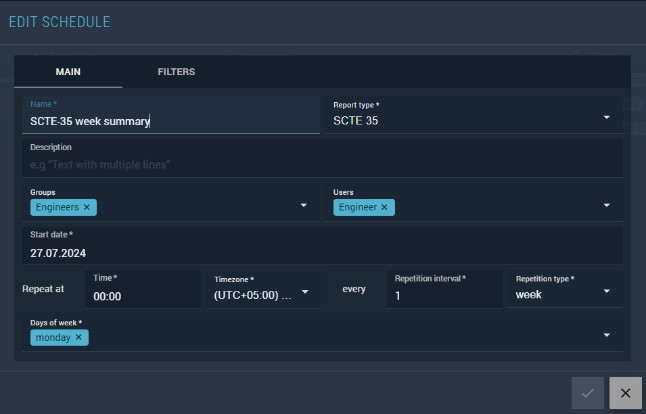Expand the Timezone dropdown

point(304,294)
